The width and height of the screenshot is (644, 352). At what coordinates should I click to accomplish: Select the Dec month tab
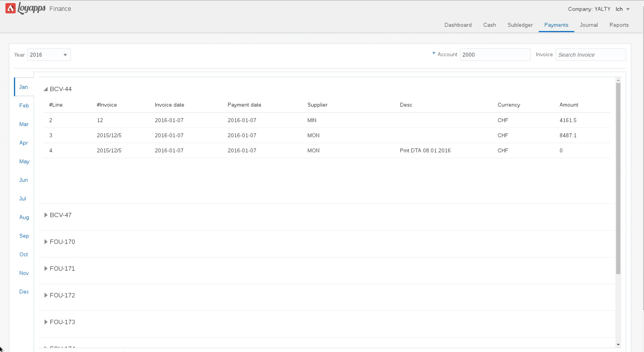pyautogui.click(x=24, y=292)
